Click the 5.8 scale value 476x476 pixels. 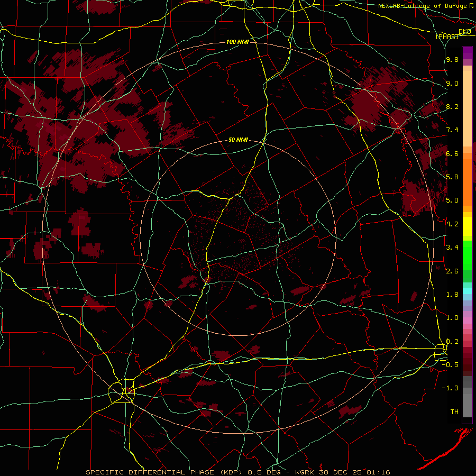coord(452,177)
